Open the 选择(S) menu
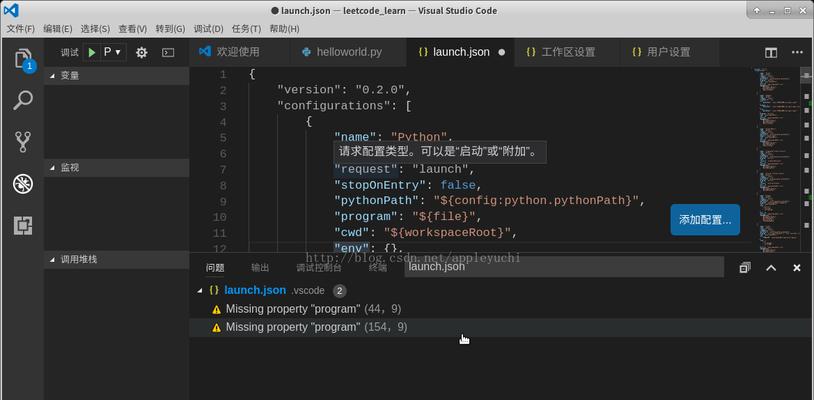The height and width of the screenshot is (400, 814). 95,29
